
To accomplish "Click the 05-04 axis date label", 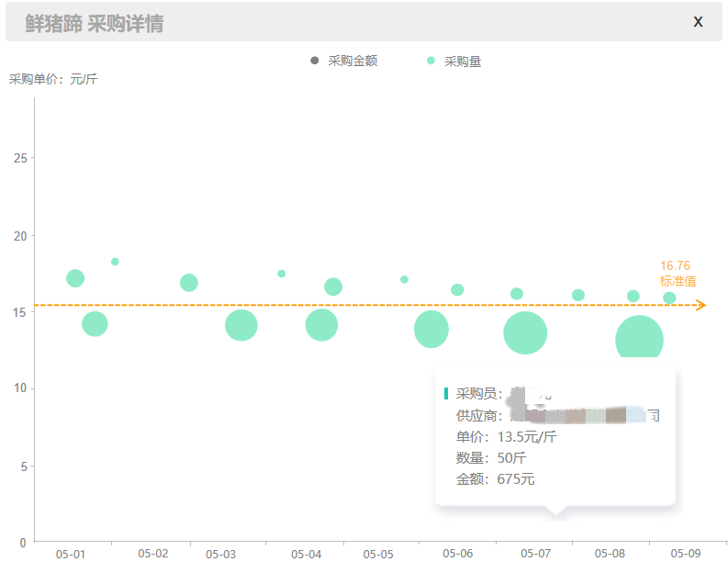I will (x=306, y=555).
